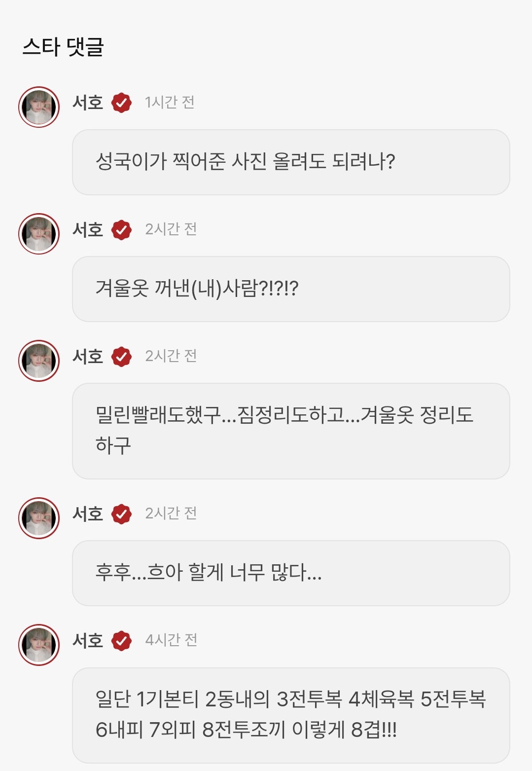532x771 pixels.
Task: Select 서호 name above the 밀린빨래도했구 comment
Action: (x=88, y=356)
